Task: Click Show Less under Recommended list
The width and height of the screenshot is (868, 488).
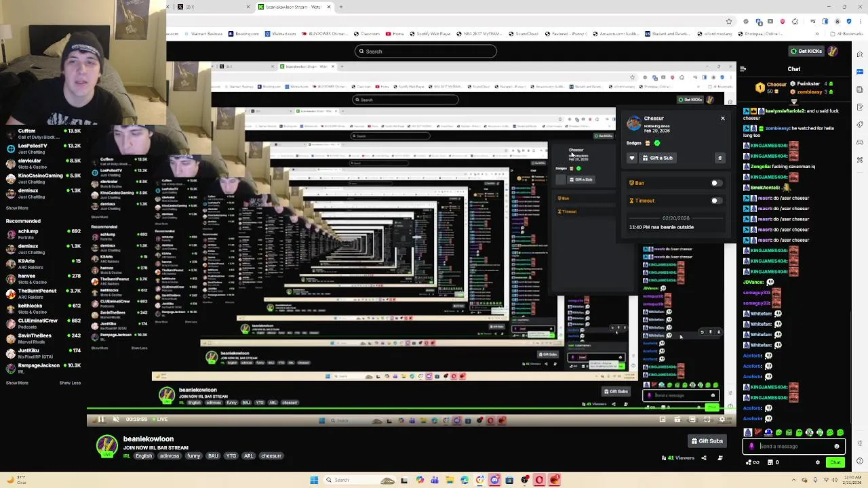Action: 70,383
